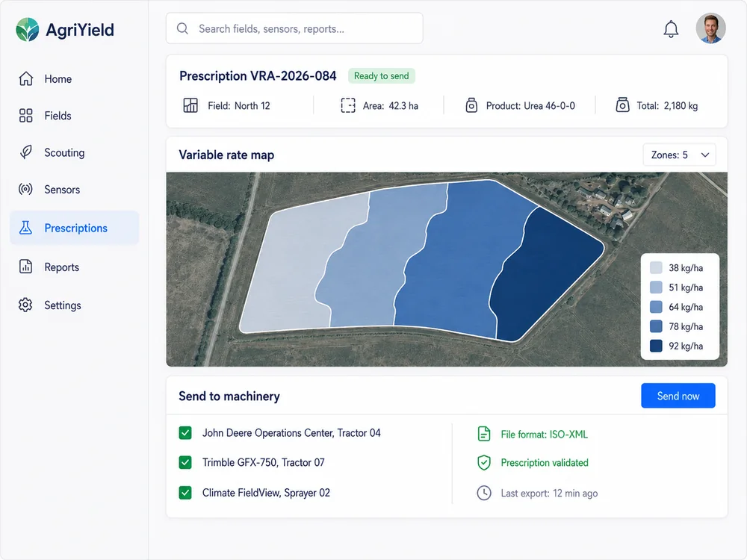The width and height of the screenshot is (747, 560).
Task: Click the Sensors signal icon
Action: (25, 189)
